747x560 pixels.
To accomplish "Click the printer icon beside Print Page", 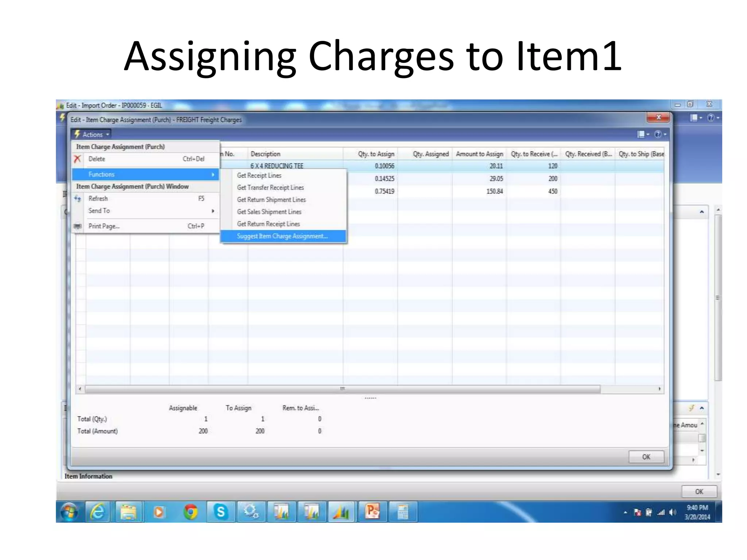I will point(77,226).
